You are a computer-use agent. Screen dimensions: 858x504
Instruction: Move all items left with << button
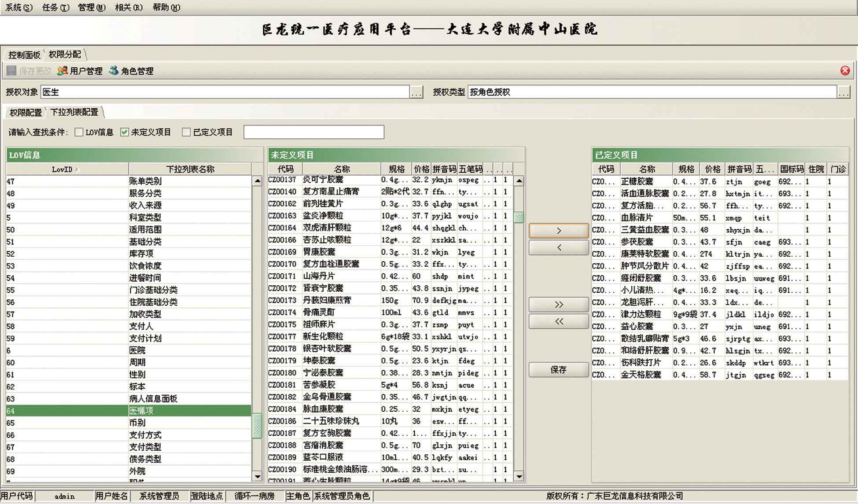tap(559, 321)
